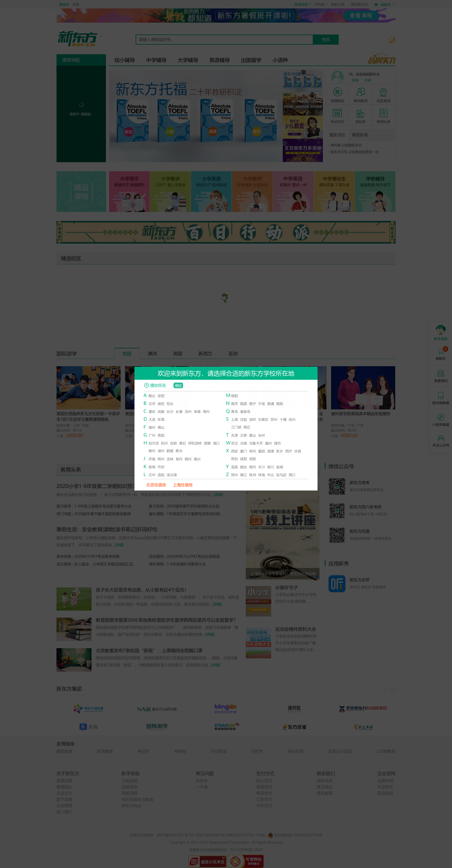This screenshot has height=868, width=452.
Task: Switch to 集团新闻 tab
Action: tap(360, 135)
